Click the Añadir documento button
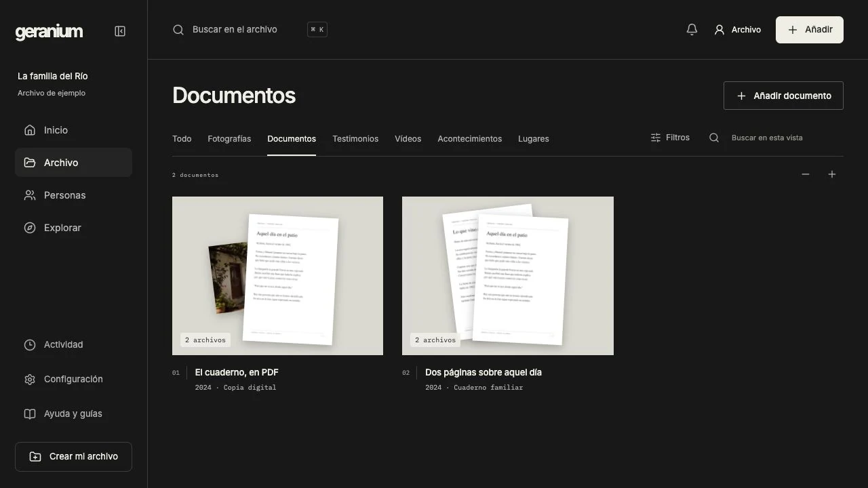Viewport: 868px width, 488px height. pos(783,96)
